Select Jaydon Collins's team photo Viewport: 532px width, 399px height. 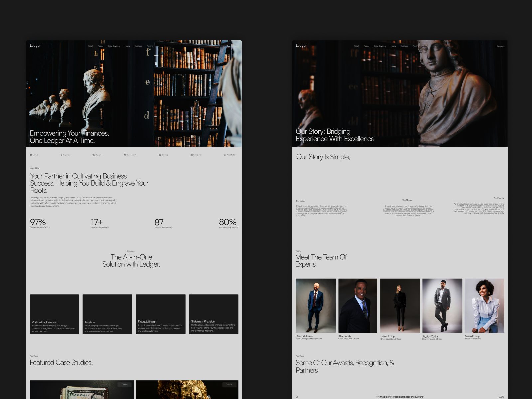[442, 306]
